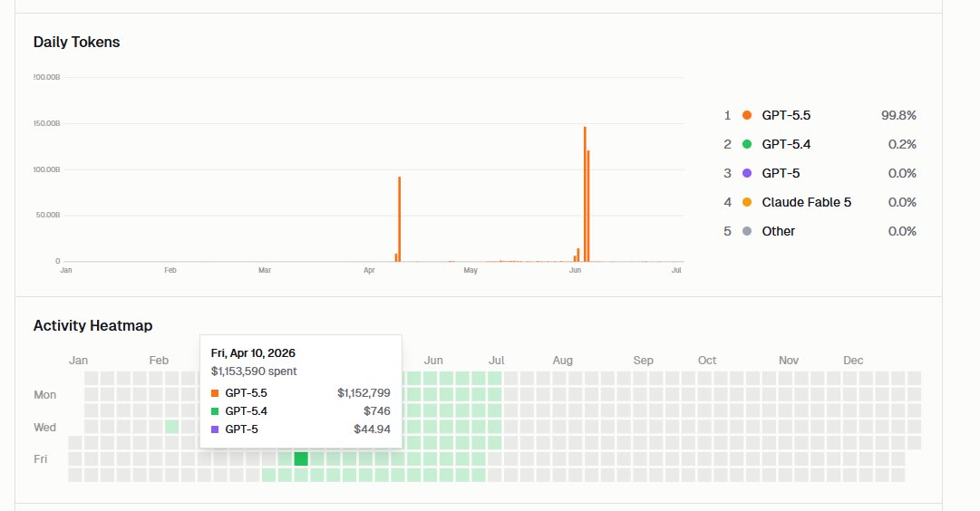This screenshot has width=980, height=511.
Task: Click the dark green Apr 10 heatmap cell
Action: [x=301, y=459]
